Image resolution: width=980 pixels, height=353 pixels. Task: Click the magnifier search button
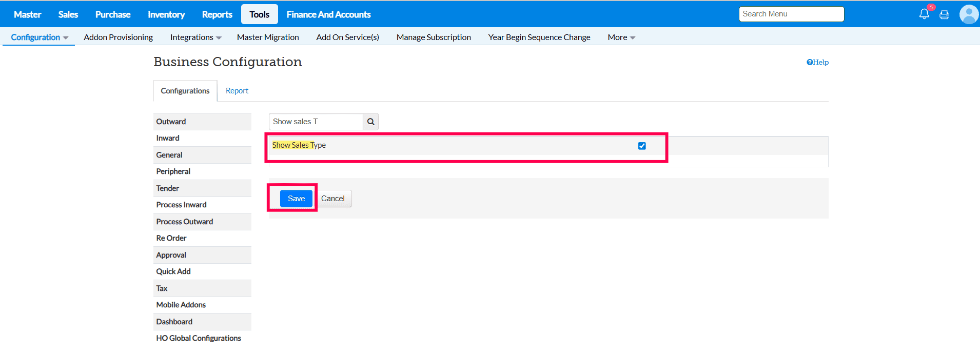370,122
